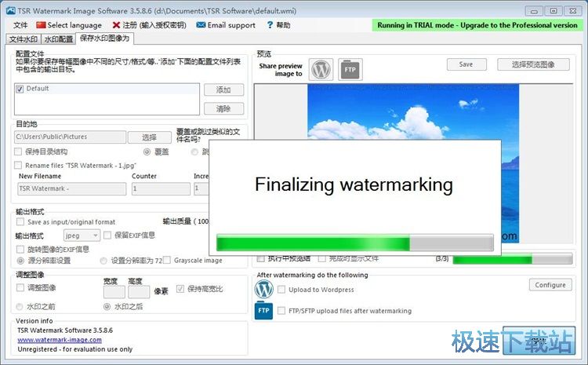Image resolution: width=588 pixels, height=365 pixels.
Task: Switch to the 文件水印 tab
Action: coord(24,39)
